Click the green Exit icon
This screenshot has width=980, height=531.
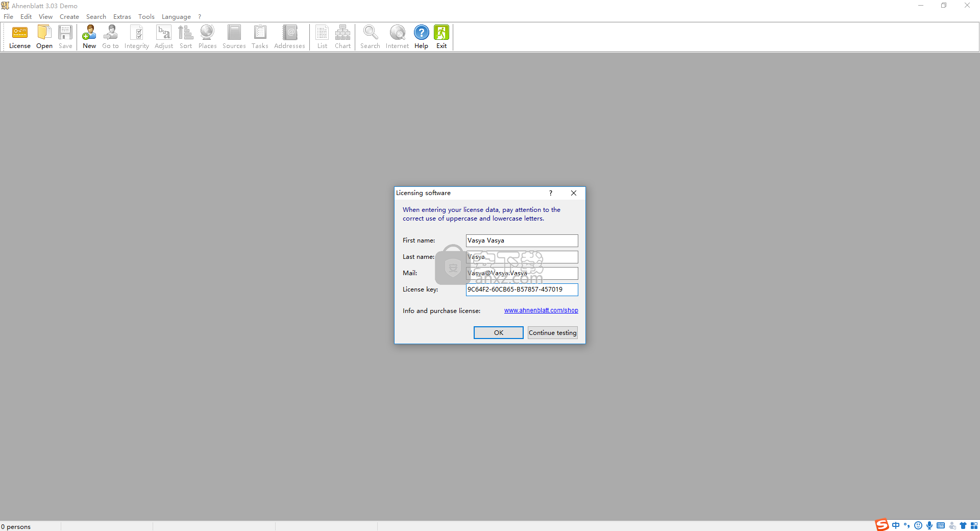click(x=442, y=37)
